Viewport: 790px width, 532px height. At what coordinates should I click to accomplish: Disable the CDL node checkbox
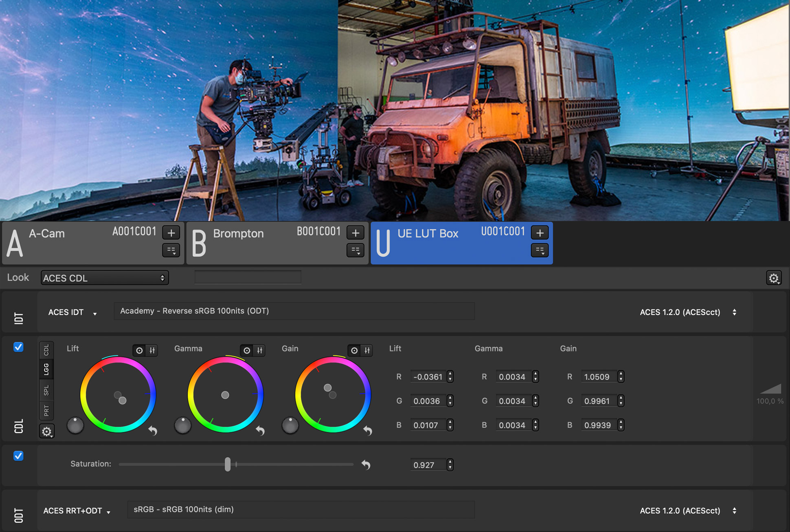18,347
